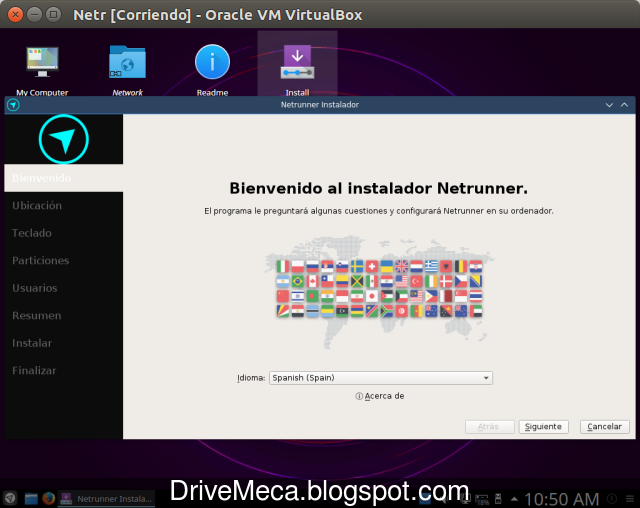Open the Network folder desktop icon

pyautogui.click(x=127, y=69)
